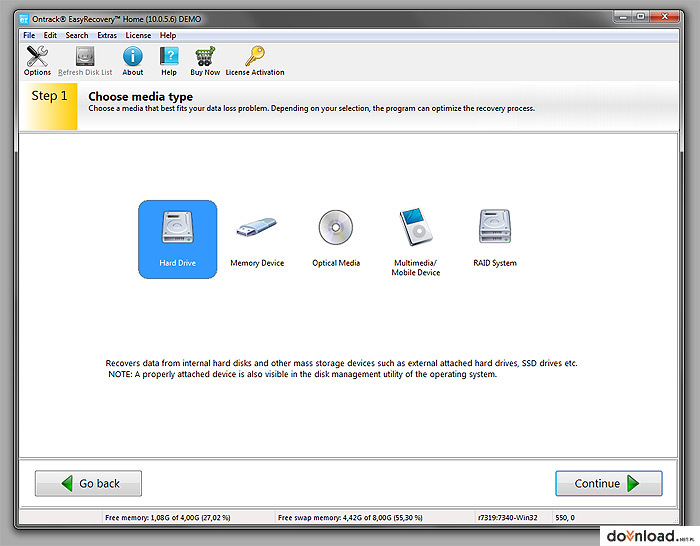Click the 'Choose media type' heading
700x546 pixels.
click(141, 96)
